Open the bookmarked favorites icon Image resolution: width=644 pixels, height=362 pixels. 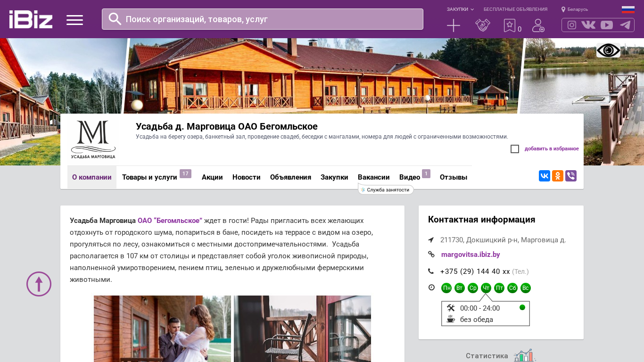(x=510, y=25)
